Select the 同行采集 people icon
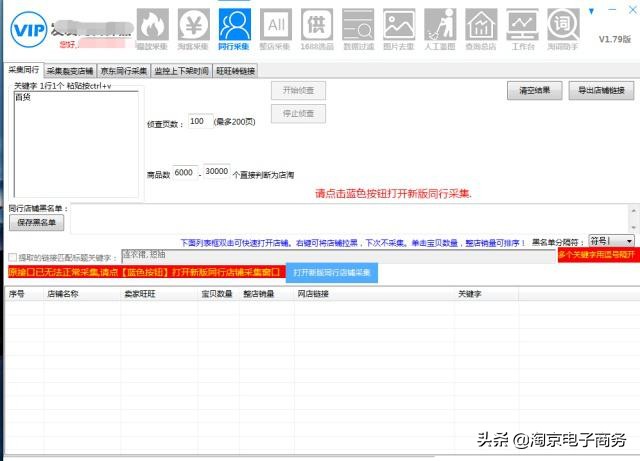Screen dimensions: 640x461 coord(234,29)
